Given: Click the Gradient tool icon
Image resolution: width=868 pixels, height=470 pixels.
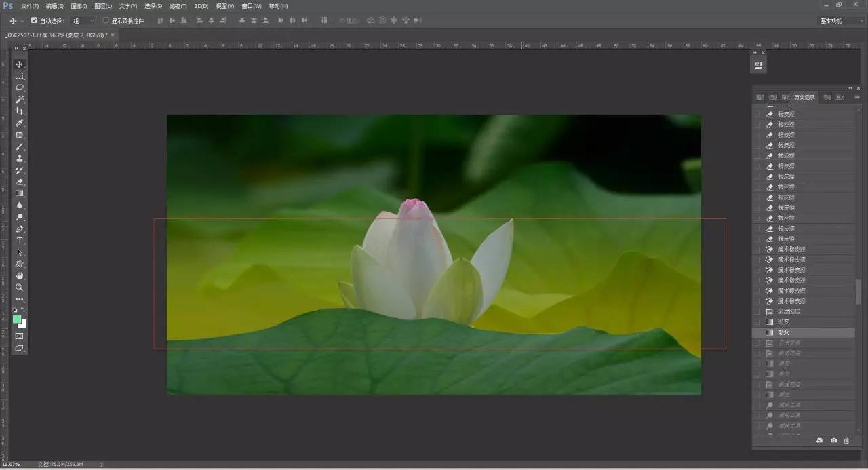Looking at the screenshot, I should [x=20, y=193].
